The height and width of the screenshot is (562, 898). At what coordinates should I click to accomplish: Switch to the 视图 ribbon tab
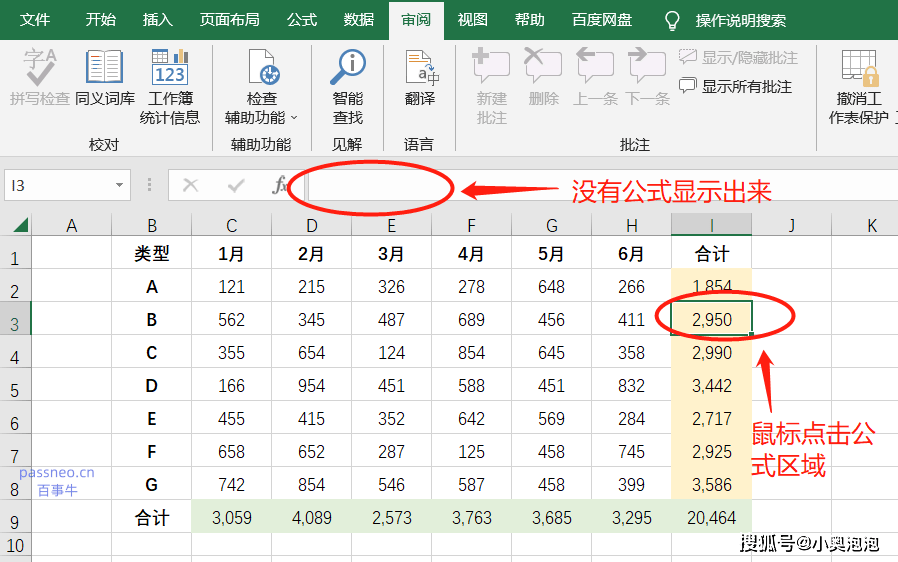[x=472, y=20]
